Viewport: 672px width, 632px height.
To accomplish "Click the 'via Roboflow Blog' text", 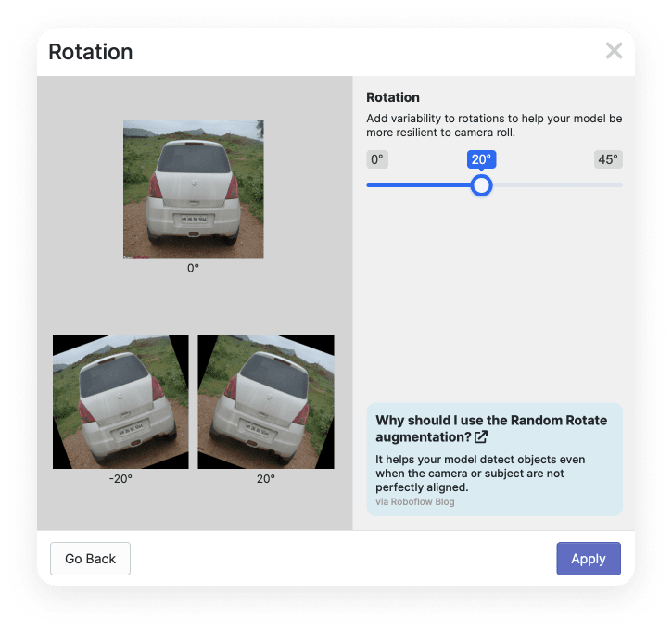I will (x=415, y=501).
